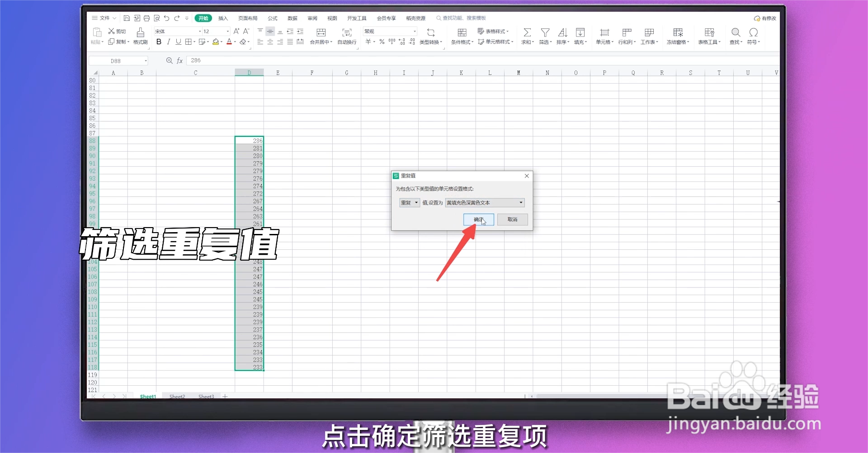Toggle Italic formatting

click(x=169, y=42)
